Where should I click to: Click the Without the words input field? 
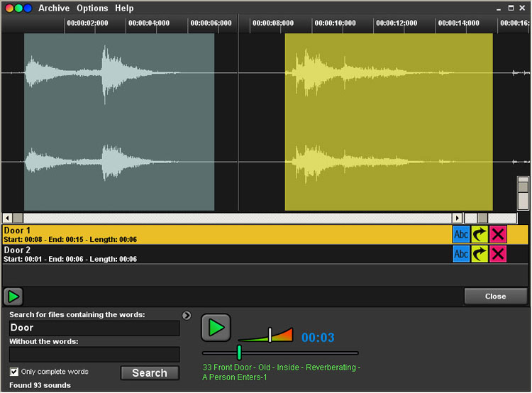point(94,354)
